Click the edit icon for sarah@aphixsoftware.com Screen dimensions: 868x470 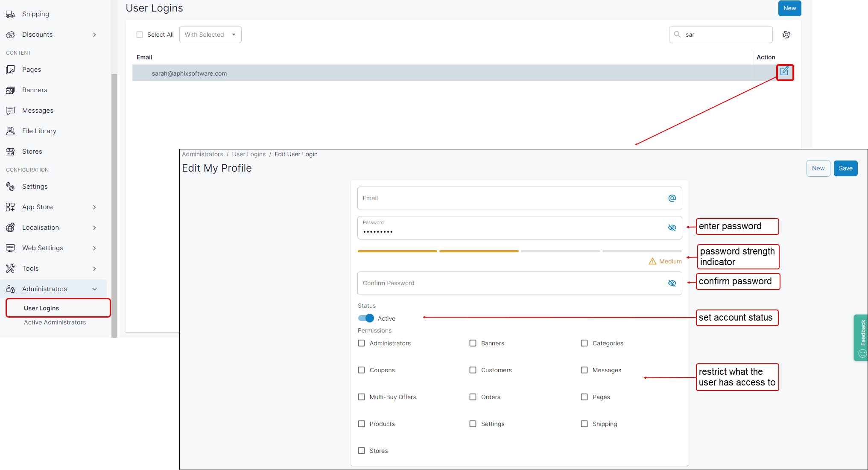tap(785, 72)
